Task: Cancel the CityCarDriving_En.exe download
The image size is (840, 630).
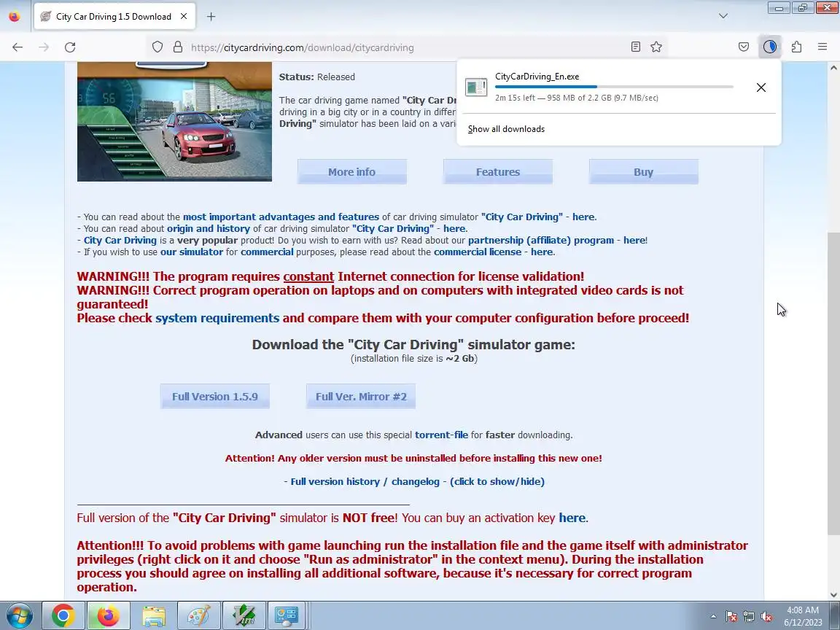Action: 761,87
